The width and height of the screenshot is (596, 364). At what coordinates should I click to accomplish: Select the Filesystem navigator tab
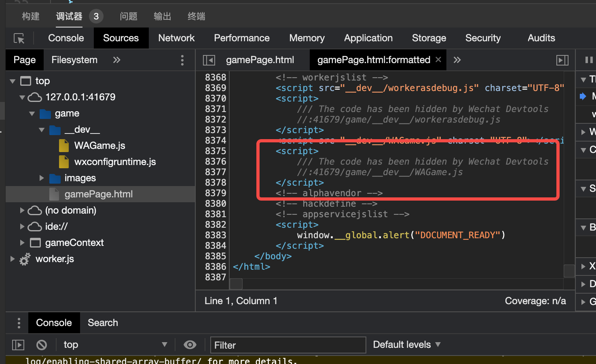[x=74, y=60]
